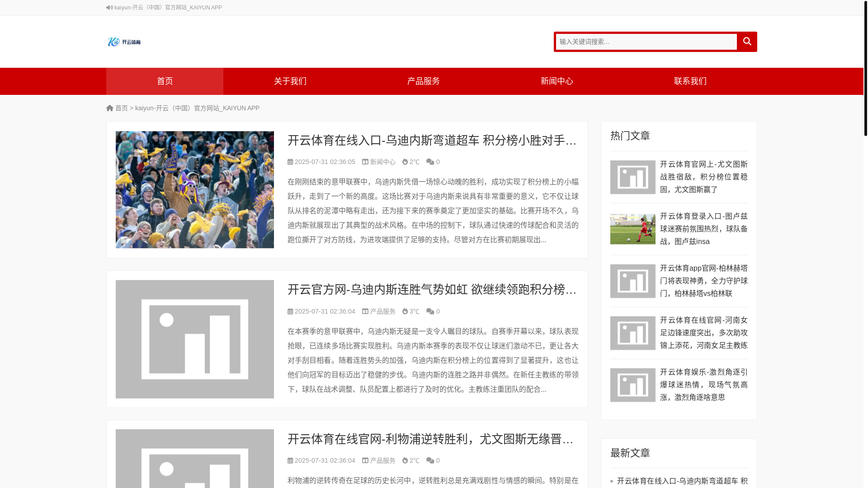Screen dimensions: 868x488
Task: Click placeholder thumbnail of 利物浦逆转 article
Action: pos(195,459)
